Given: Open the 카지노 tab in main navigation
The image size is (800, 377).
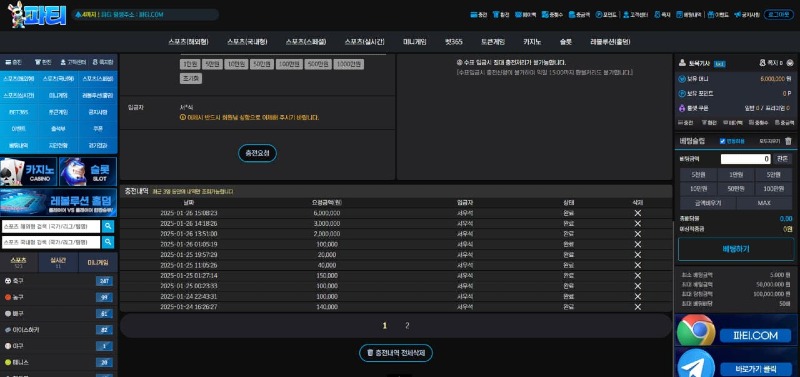Looking at the screenshot, I should point(534,42).
